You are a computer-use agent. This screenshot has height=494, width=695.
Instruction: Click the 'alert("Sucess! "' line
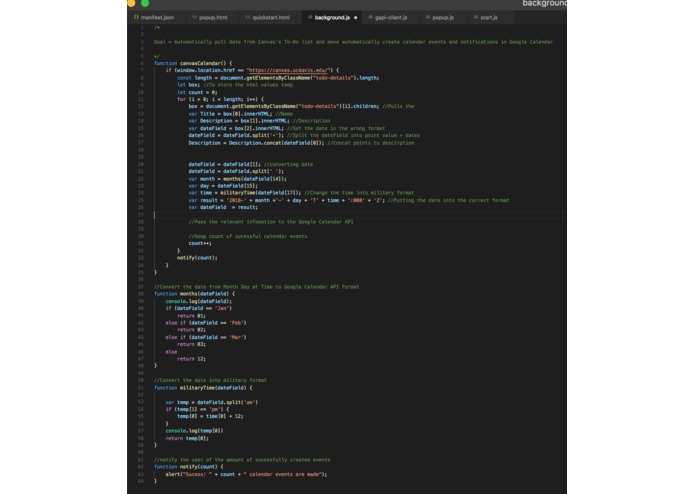coord(246,474)
